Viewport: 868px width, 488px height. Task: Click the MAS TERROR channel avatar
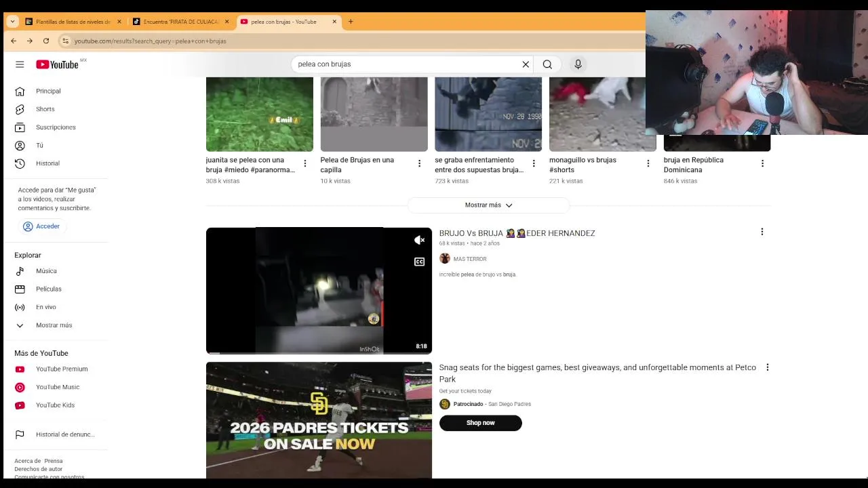pyautogui.click(x=445, y=258)
